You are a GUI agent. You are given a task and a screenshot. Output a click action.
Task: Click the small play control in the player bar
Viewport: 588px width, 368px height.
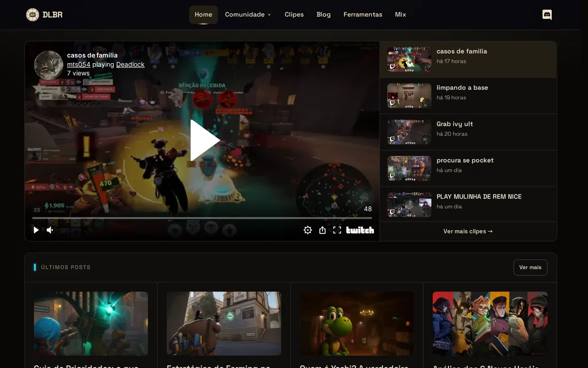pyautogui.click(x=36, y=230)
